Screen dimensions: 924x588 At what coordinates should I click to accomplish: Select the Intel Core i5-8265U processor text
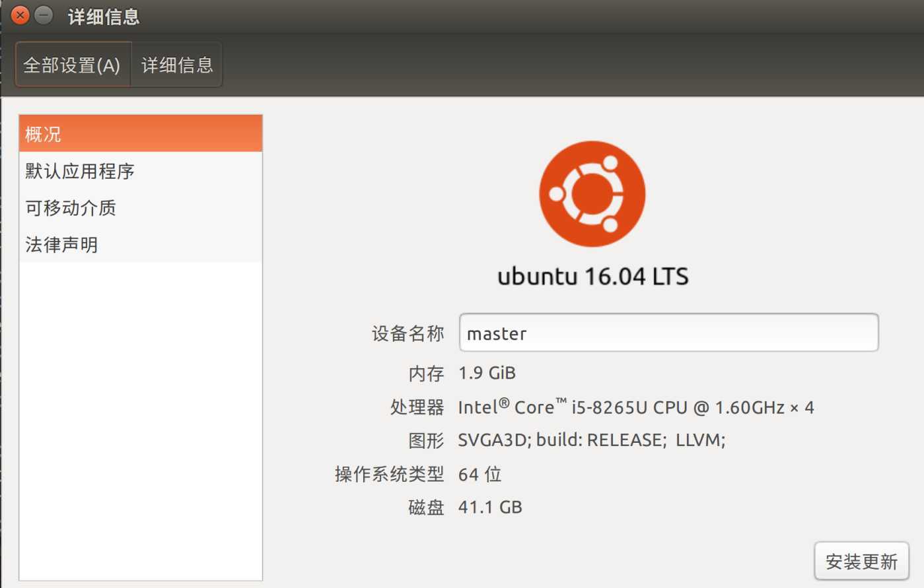coord(635,407)
